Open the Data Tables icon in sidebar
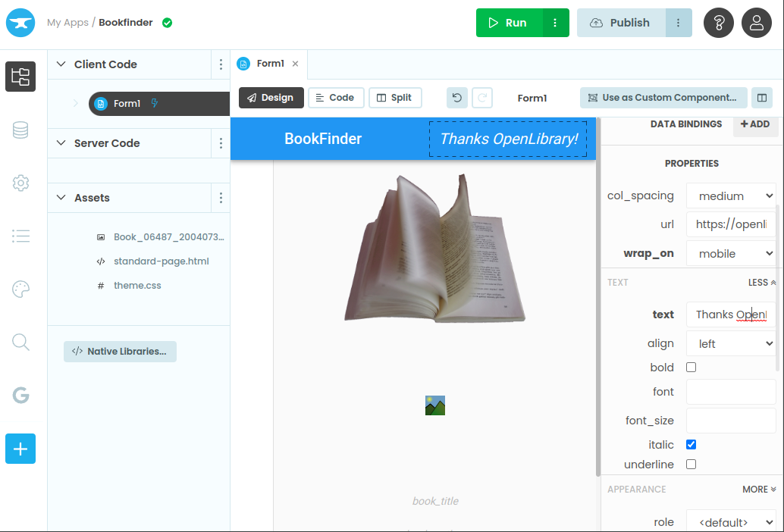Image resolution: width=784 pixels, height=532 pixels. tap(20, 130)
